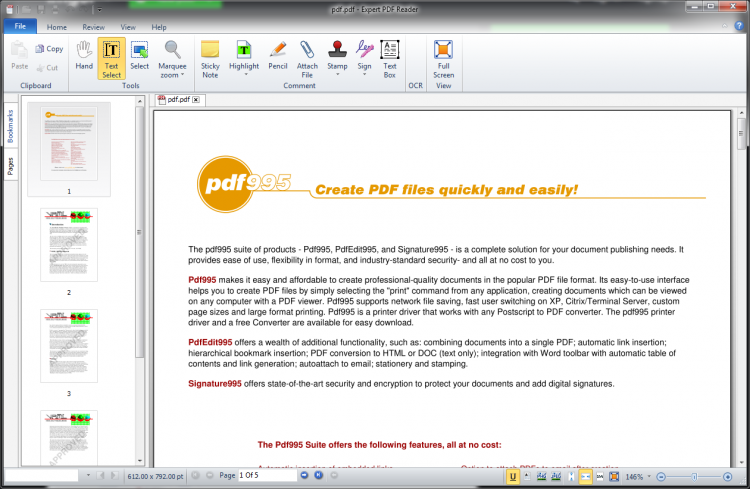Go to the next page arrow
Screen dimensions: 750x489
[x=304, y=475]
